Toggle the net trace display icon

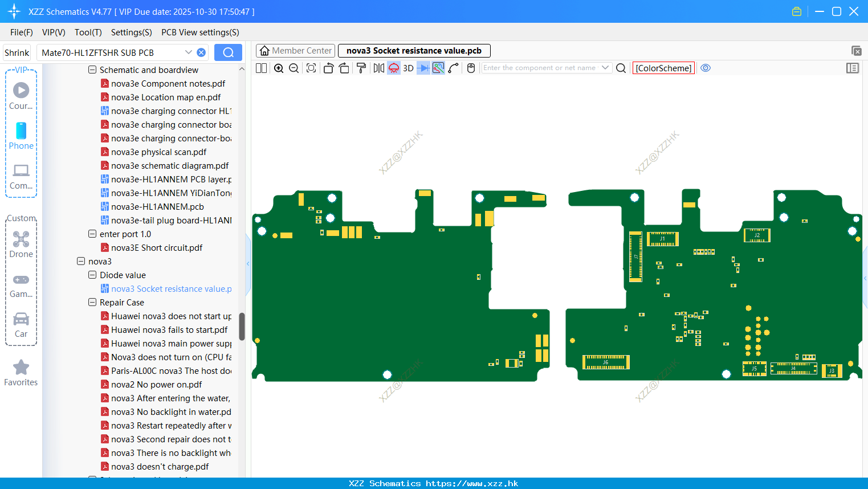(438, 68)
